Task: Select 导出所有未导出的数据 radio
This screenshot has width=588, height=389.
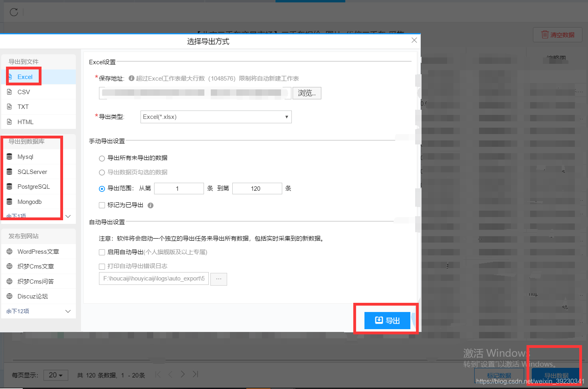Action: coord(102,158)
